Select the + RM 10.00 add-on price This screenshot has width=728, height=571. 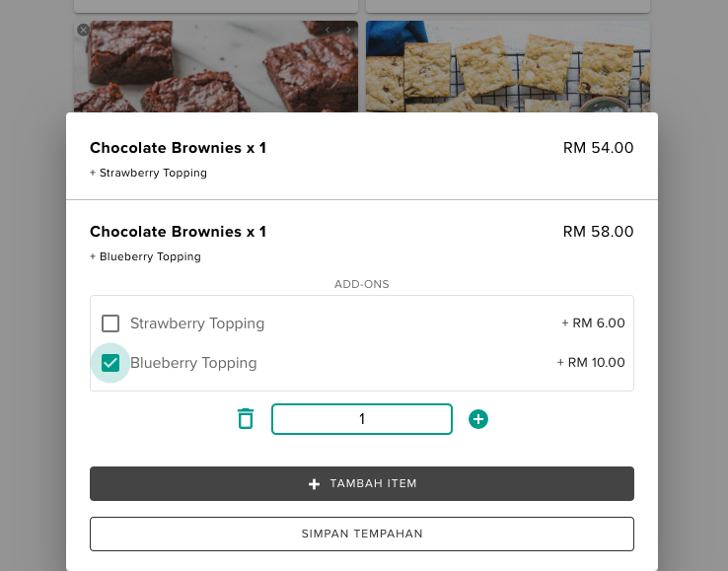pos(591,363)
